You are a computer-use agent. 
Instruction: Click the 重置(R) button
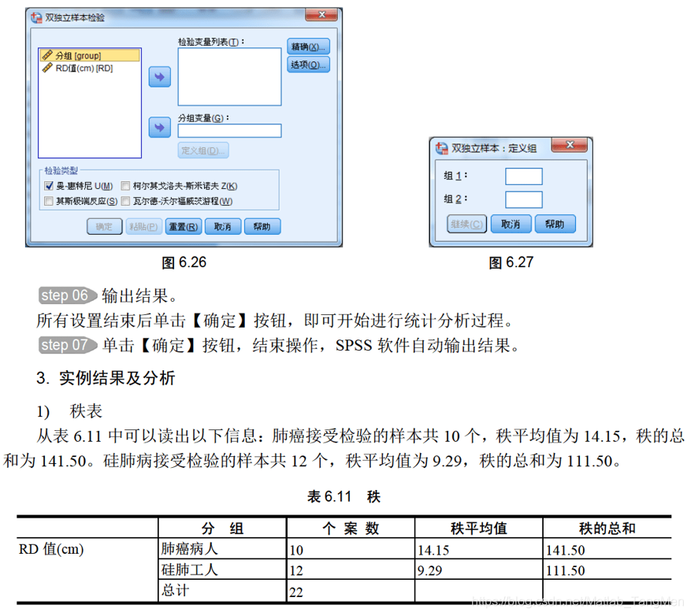coord(184,227)
